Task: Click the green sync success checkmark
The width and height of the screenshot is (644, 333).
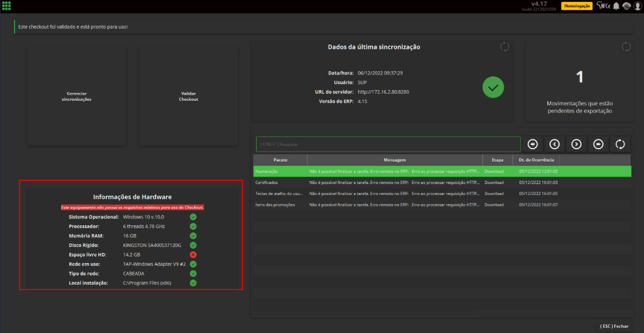Action: 493,87
